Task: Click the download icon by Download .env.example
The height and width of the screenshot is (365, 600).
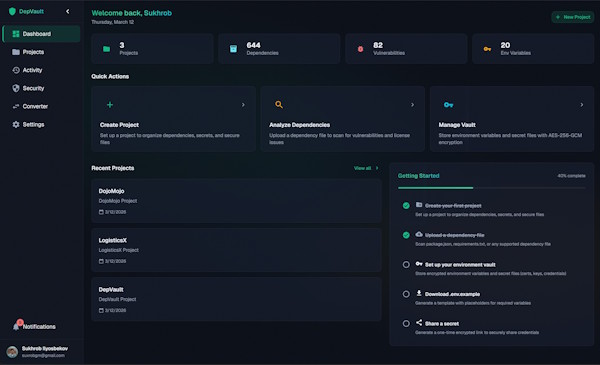Action: tap(419, 293)
